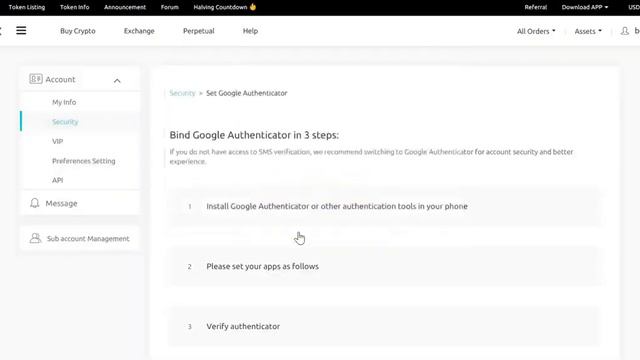Click the Halving Countdown link
The width and height of the screenshot is (640, 360).
pyautogui.click(x=220, y=7)
